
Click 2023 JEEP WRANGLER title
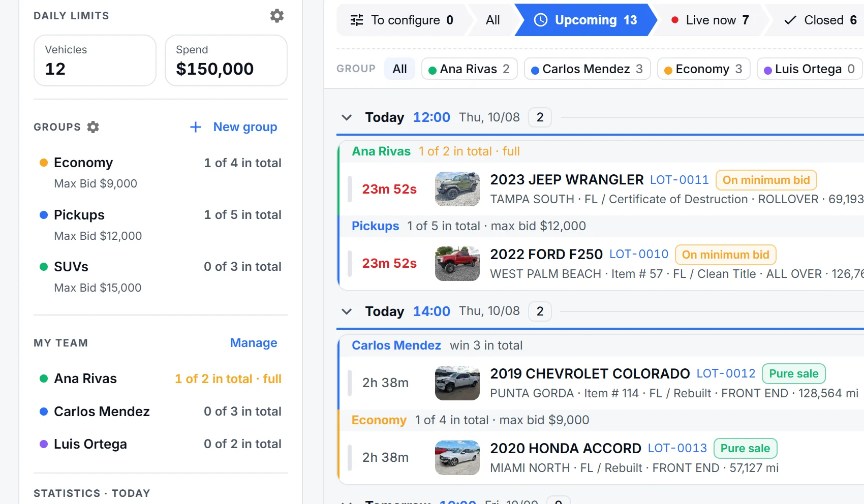[x=567, y=180]
